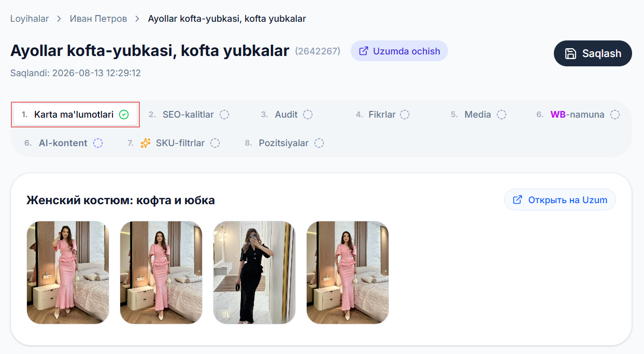Go to the Pozitsiyalar tab

[x=284, y=143]
